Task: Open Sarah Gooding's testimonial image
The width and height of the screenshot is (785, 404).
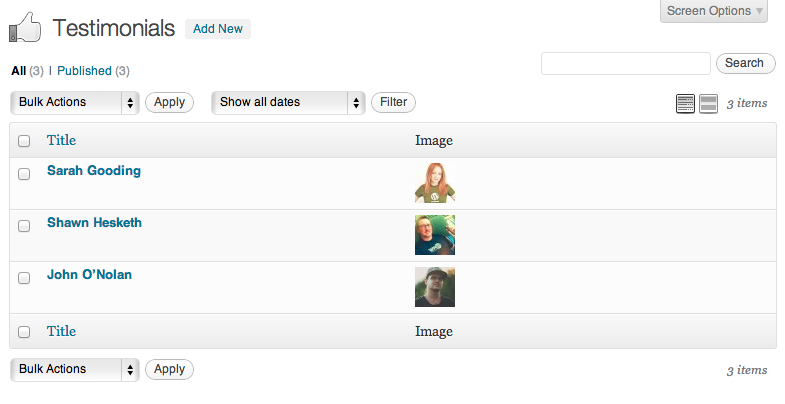Action: pyautogui.click(x=435, y=183)
